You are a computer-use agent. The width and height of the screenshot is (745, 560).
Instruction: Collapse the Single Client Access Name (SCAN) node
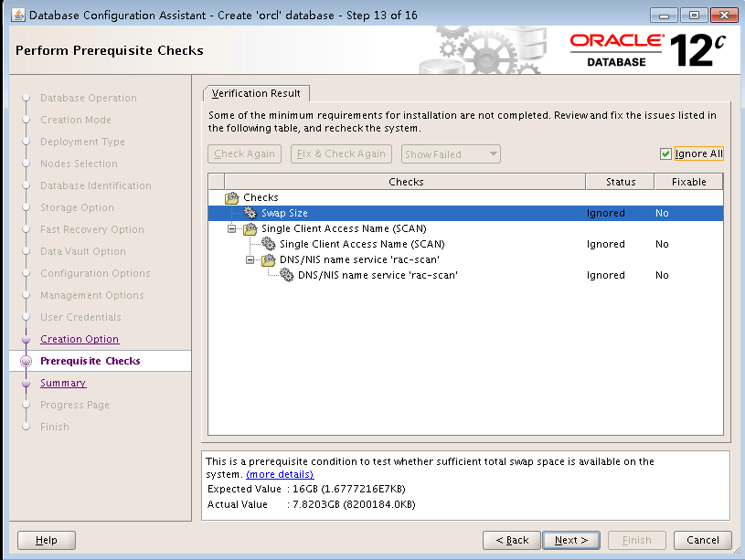tap(232, 229)
